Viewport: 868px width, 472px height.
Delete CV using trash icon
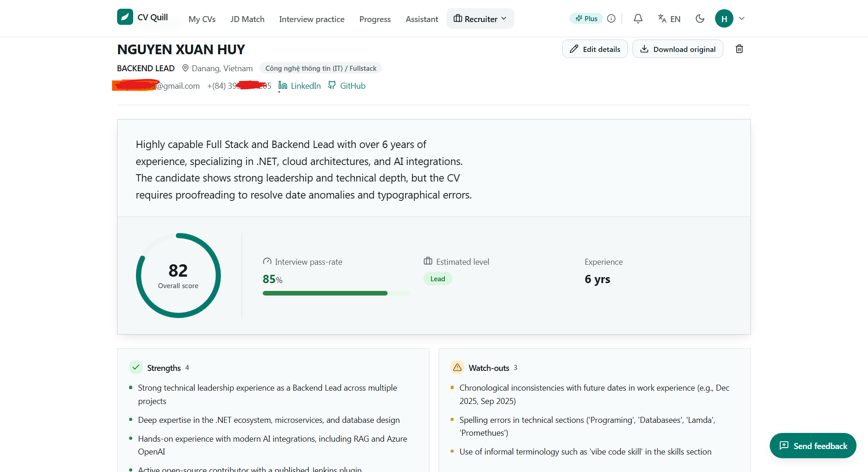[739, 49]
